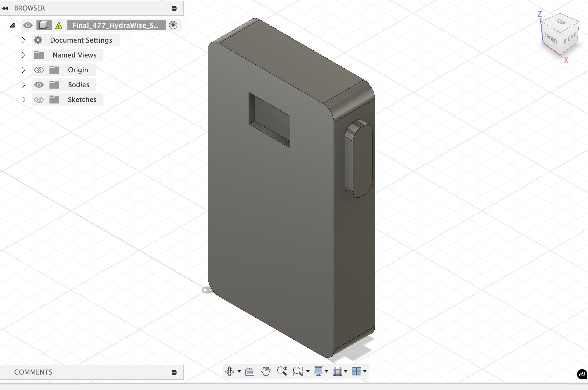Expand the Bodies folder
Viewport: 588px width, 390px height.
pyautogui.click(x=23, y=84)
